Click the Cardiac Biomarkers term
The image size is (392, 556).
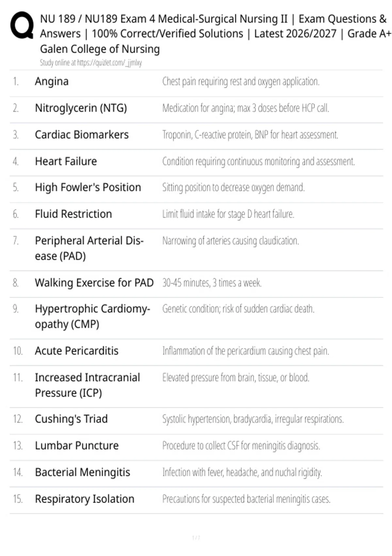coord(82,134)
